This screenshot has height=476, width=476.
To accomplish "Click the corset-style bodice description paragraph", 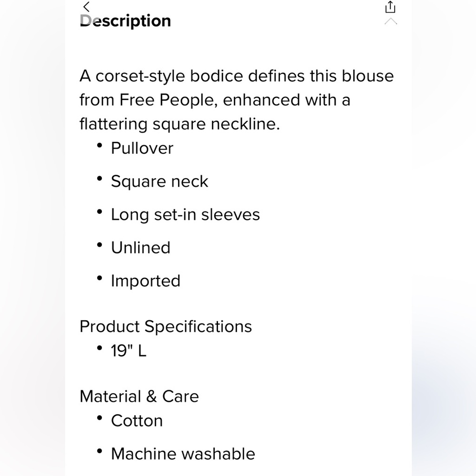I will (237, 100).
